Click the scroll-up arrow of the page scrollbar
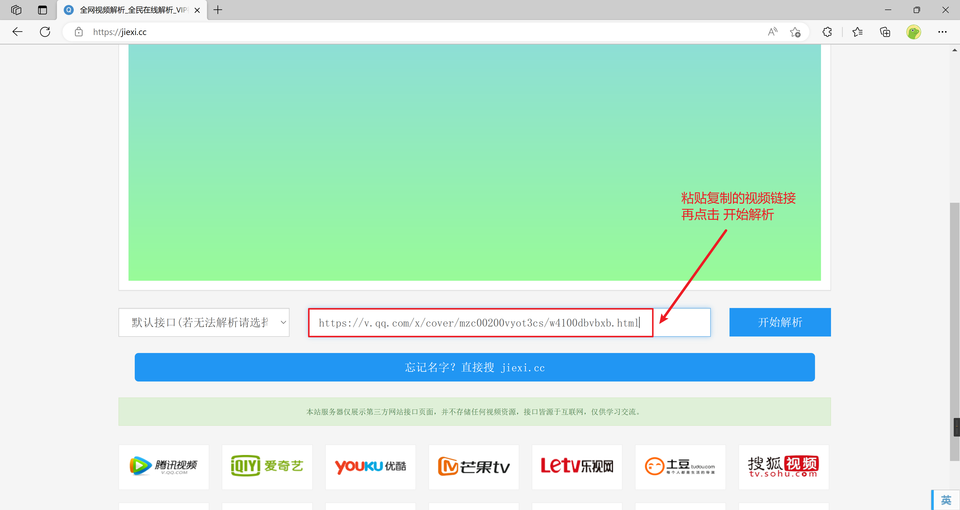 [x=954, y=50]
